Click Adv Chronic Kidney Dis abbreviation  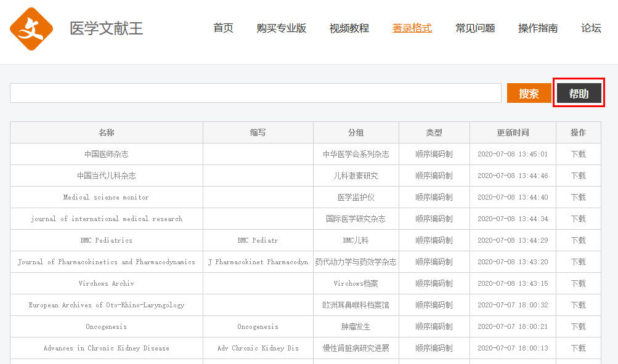[x=258, y=348]
